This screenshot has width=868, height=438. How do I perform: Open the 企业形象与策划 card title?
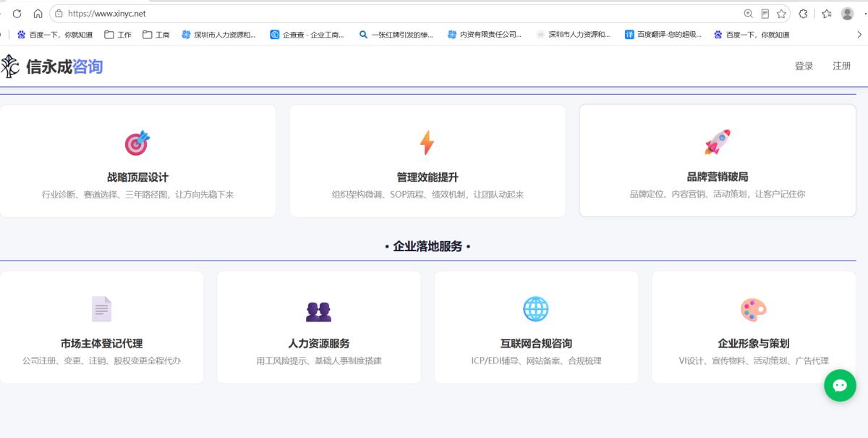[x=754, y=344]
